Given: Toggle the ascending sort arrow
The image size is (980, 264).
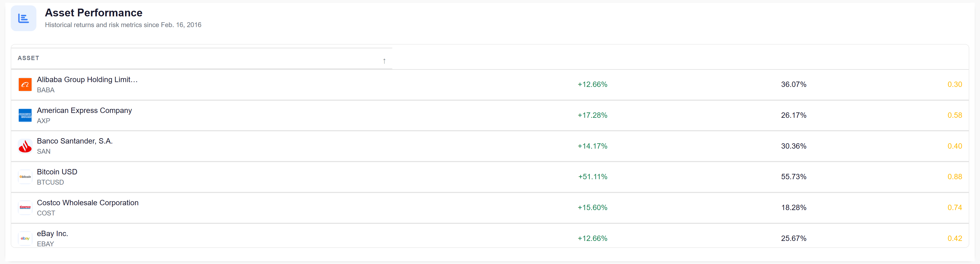Looking at the screenshot, I should (x=384, y=61).
